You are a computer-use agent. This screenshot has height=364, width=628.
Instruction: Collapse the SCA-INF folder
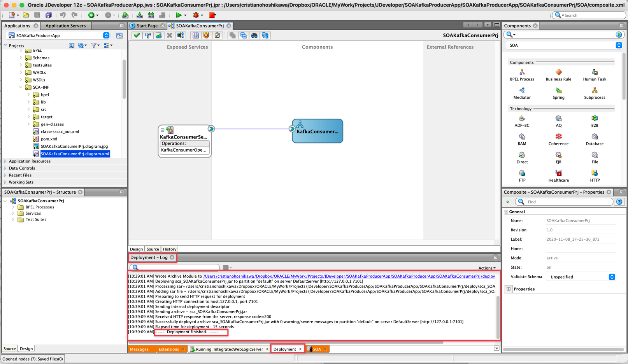(21, 87)
